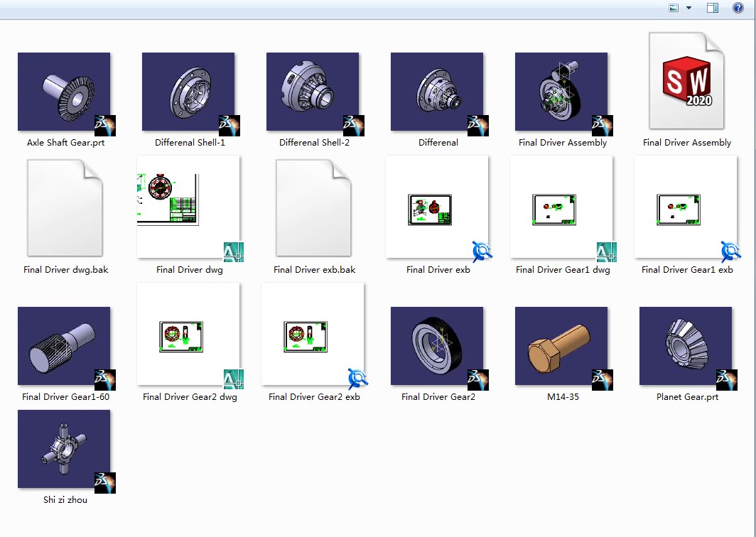Image resolution: width=756 pixels, height=537 pixels.
Task: Select the Final Driver Gear2 dwg file
Action: [x=188, y=334]
